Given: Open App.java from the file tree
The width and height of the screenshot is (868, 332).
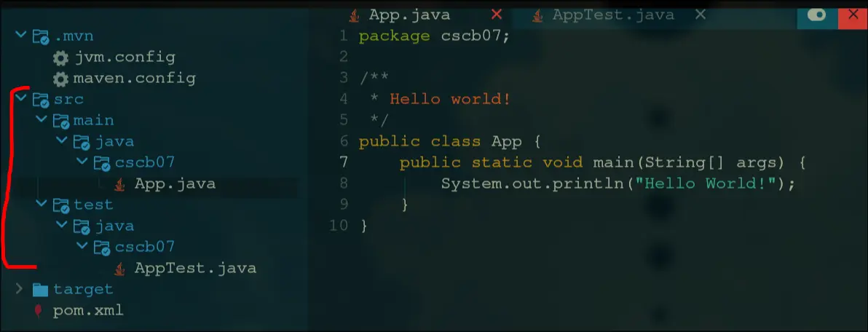Looking at the screenshot, I should [174, 184].
